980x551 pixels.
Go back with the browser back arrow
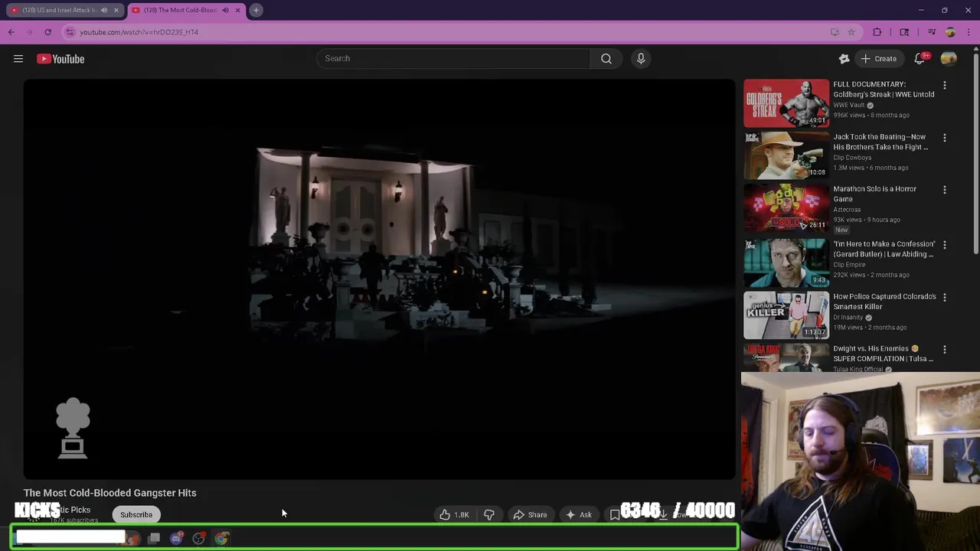tap(11, 32)
